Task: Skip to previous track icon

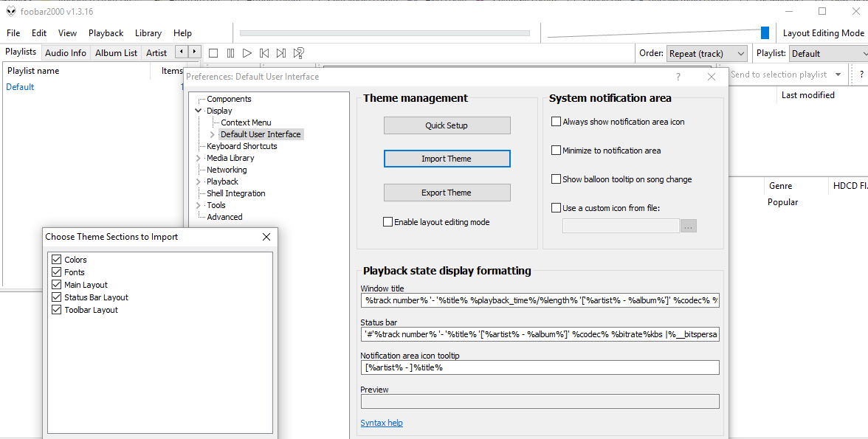Action: pos(264,53)
